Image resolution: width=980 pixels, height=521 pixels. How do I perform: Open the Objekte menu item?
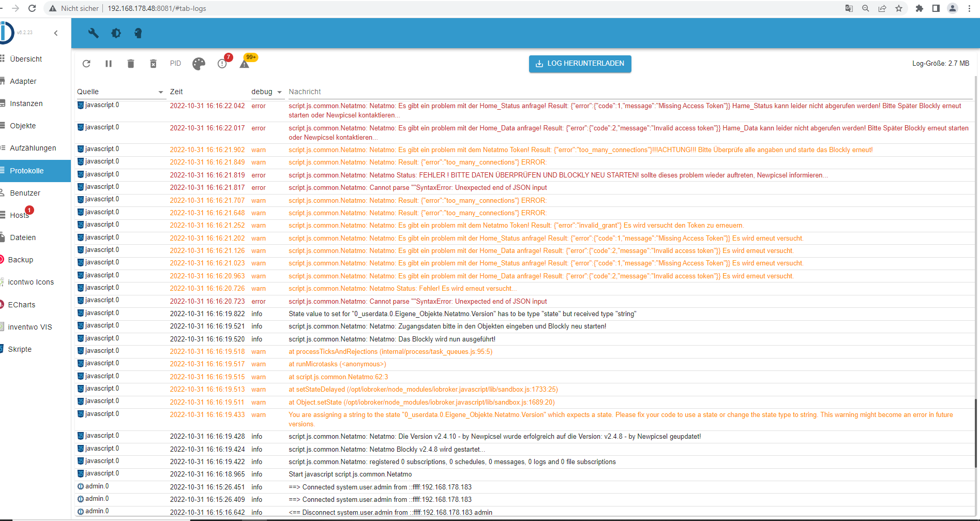tap(34, 126)
